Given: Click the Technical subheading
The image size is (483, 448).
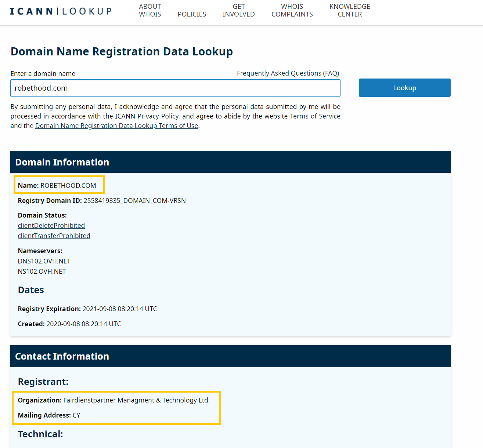Looking at the screenshot, I should pyautogui.click(x=40, y=434).
